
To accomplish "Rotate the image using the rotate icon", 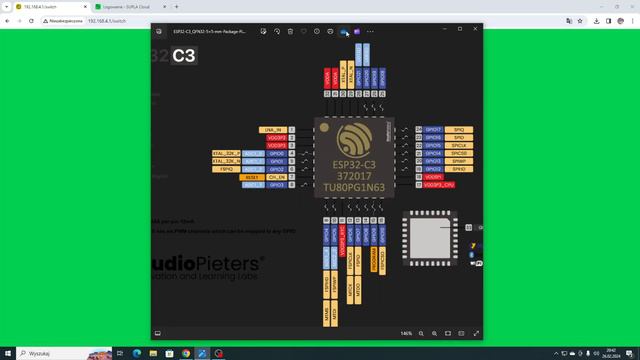I will [277, 31].
